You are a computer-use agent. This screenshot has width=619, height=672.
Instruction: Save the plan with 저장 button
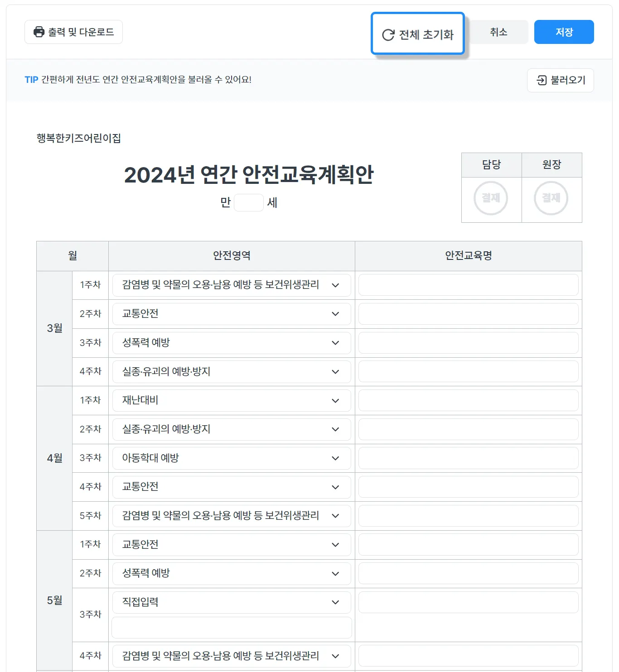pos(564,32)
